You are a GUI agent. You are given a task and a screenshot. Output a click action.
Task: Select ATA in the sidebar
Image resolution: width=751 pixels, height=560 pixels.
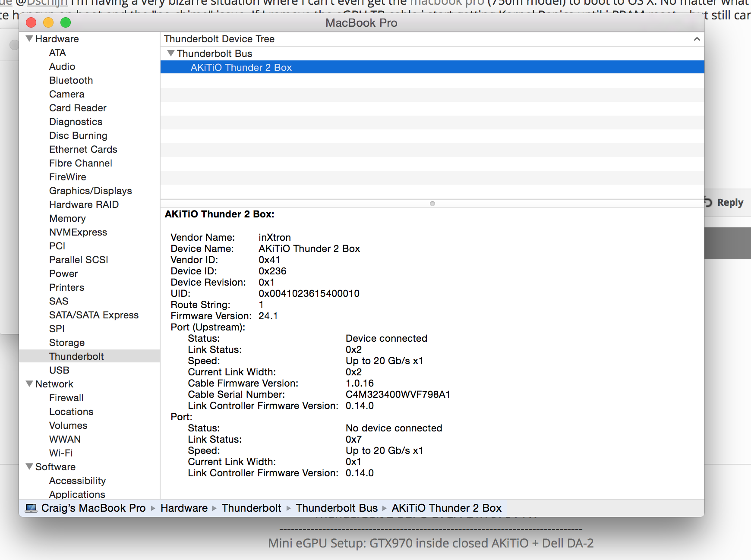click(57, 53)
